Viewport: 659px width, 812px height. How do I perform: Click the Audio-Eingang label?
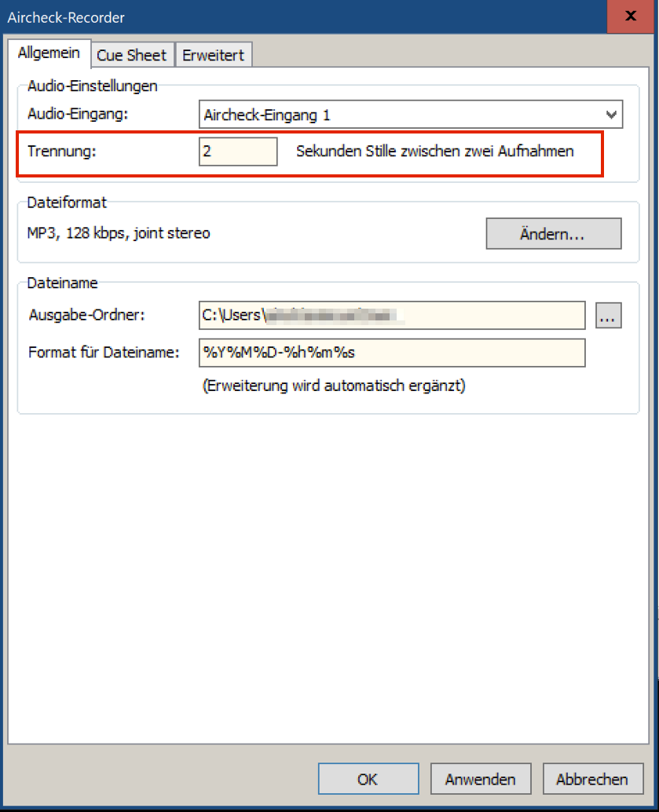78,114
